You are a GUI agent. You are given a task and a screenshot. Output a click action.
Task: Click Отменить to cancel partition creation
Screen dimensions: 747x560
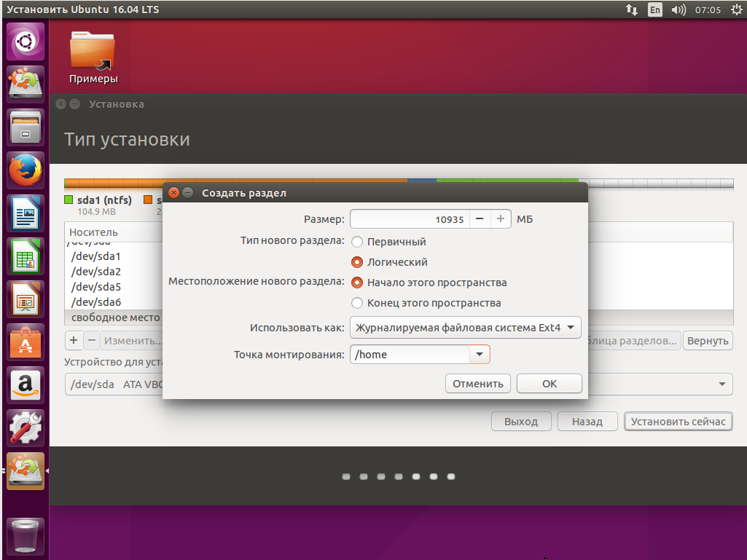click(478, 383)
